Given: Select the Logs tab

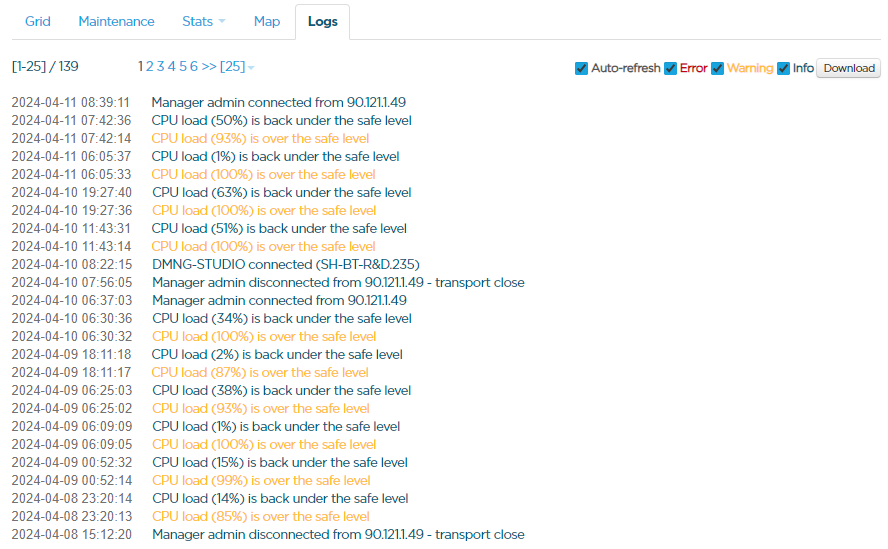Looking at the screenshot, I should pyautogui.click(x=322, y=21).
